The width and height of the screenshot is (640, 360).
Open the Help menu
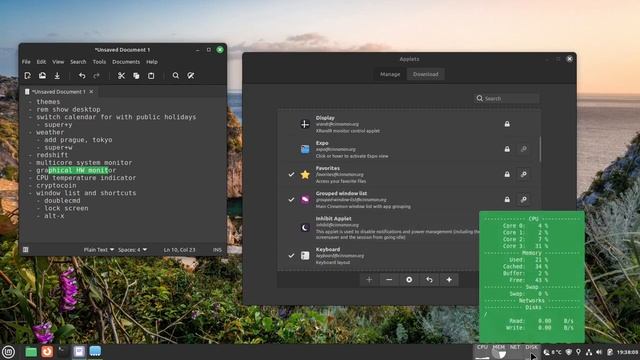coord(152,62)
